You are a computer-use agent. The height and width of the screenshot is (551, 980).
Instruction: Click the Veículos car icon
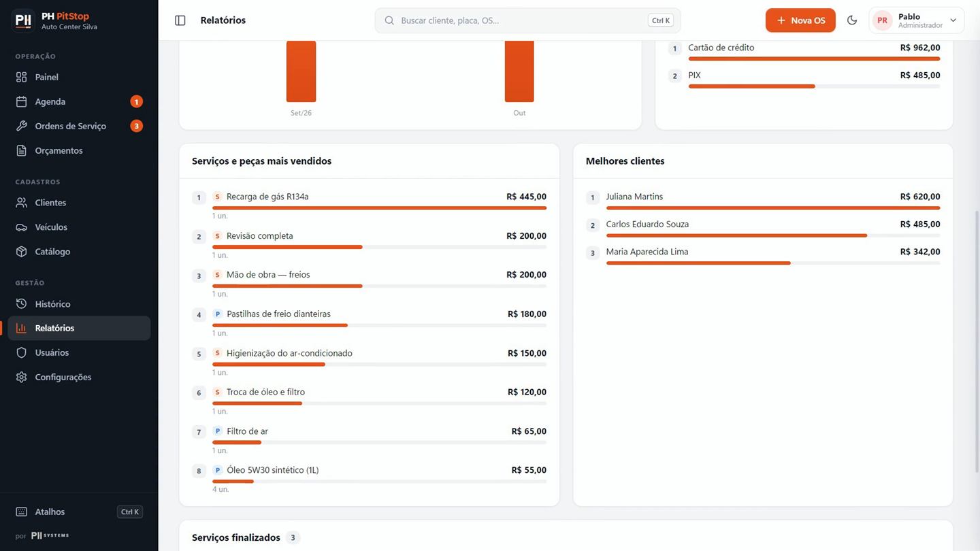[x=22, y=227]
